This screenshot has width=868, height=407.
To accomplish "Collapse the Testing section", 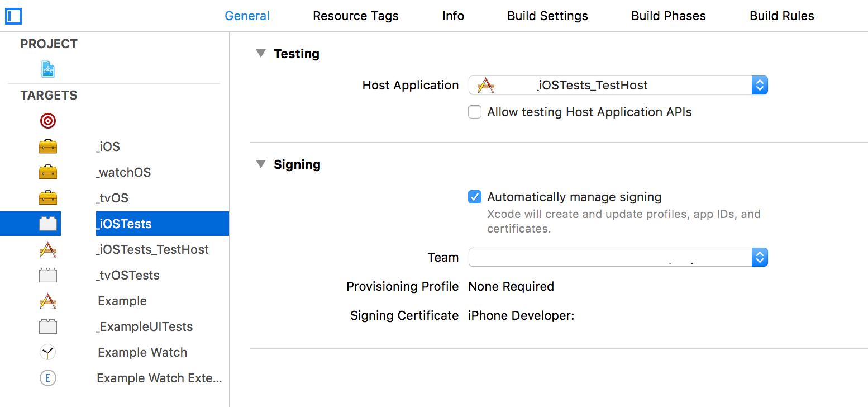I will tap(260, 54).
